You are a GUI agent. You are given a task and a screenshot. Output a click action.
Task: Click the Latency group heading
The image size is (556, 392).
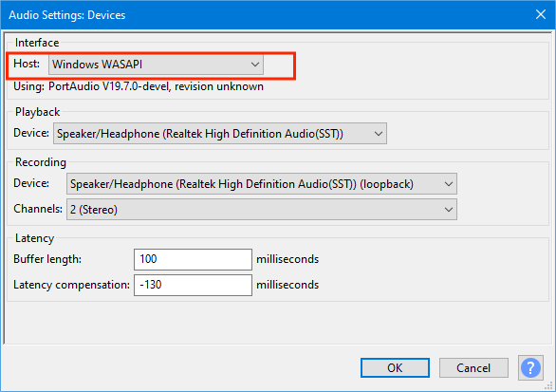(35, 238)
